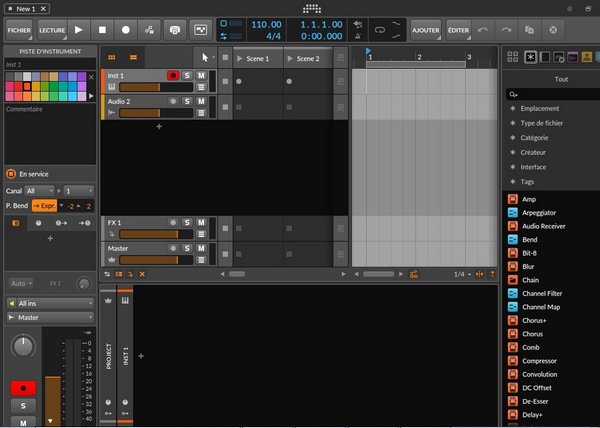Open the LECTURE menu
This screenshot has width=600, height=428.
coord(52,30)
